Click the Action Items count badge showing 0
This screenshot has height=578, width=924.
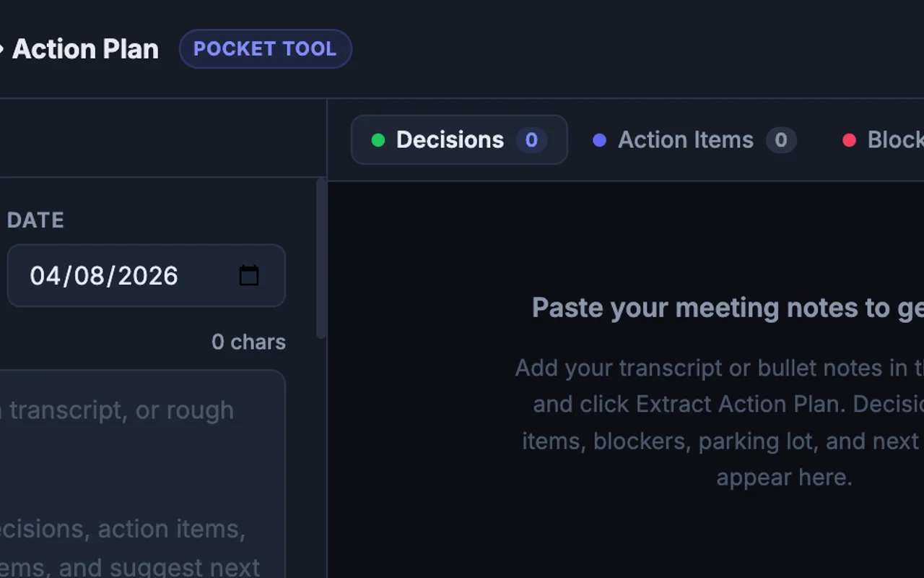pos(780,140)
